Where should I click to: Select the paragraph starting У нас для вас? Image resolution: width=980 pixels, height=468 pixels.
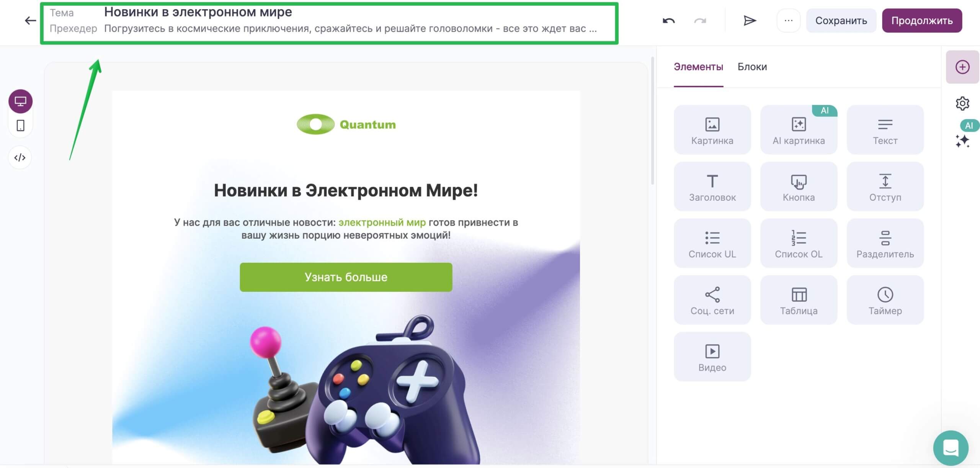pyautogui.click(x=346, y=229)
